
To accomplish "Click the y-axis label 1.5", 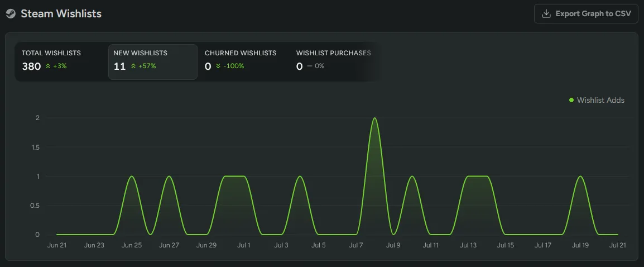I will 35,147.
